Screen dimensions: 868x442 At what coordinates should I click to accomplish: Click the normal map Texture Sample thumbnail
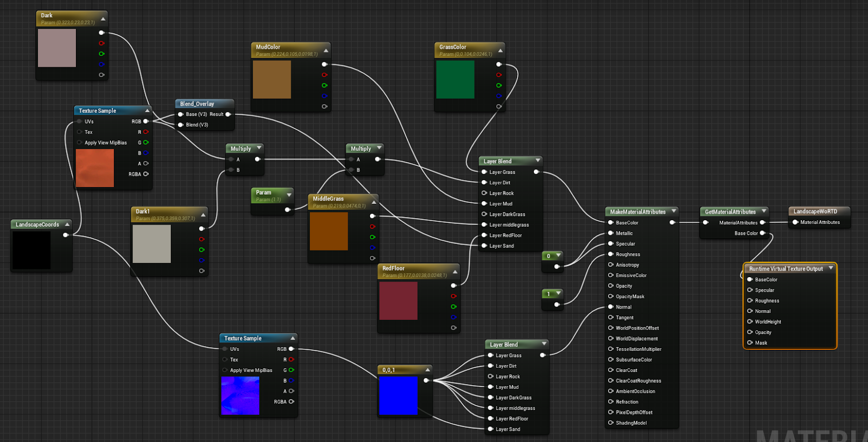(x=240, y=395)
